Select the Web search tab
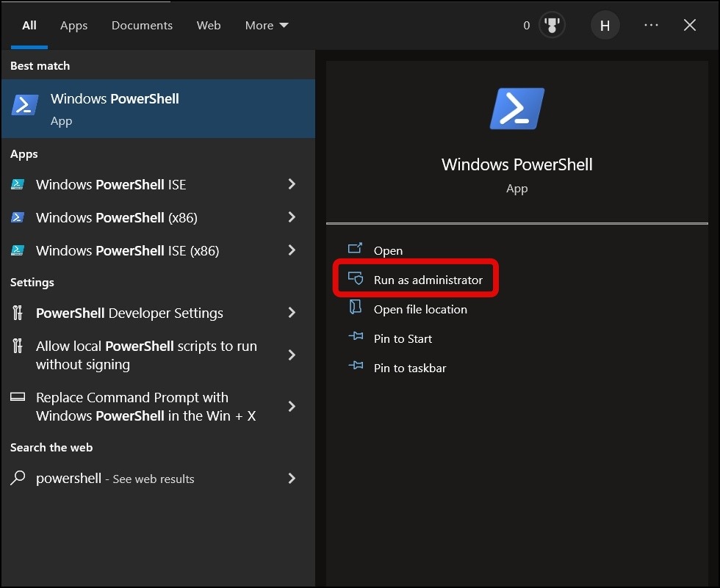The height and width of the screenshot is (588, 720). point(209,26)
